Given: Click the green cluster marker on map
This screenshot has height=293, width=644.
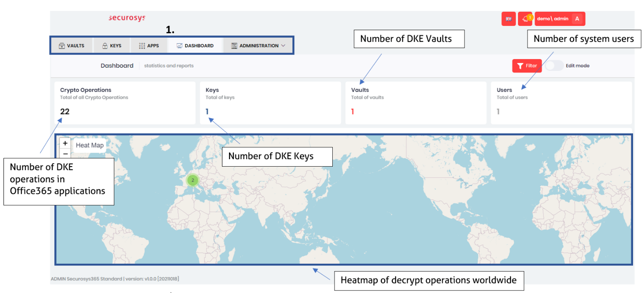Looking at the screenshot, I should click(192, 180).
